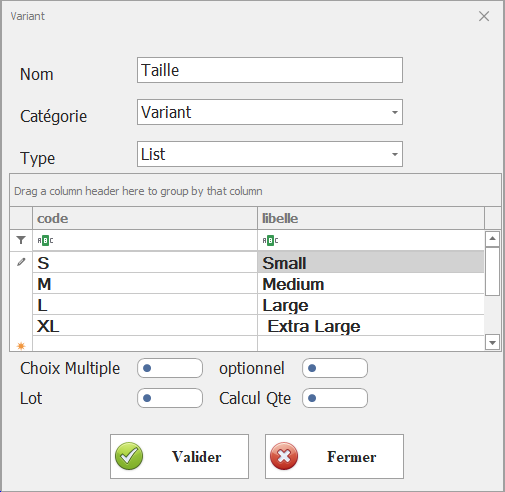
Task: Open the code column ABC filter operator icon
Action: pos(45,240)
